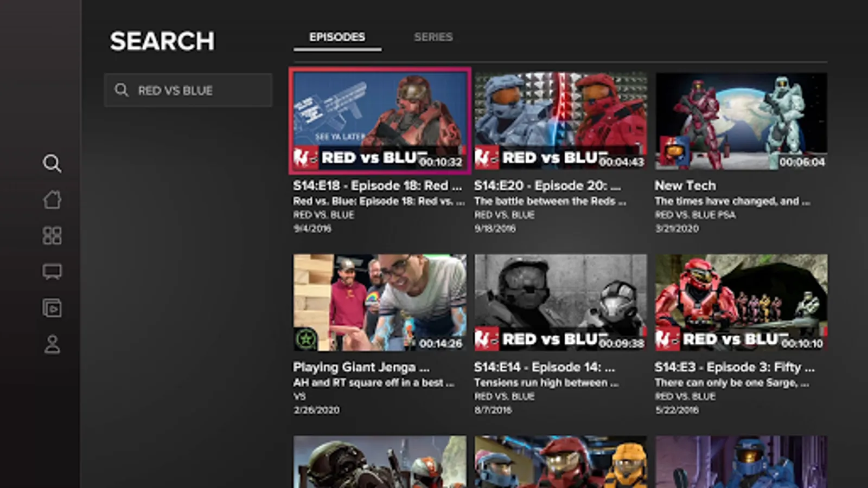Open the Playing Giant Jenga video thumbnail
The image size is (868, 488).
[x=380, y=303]
